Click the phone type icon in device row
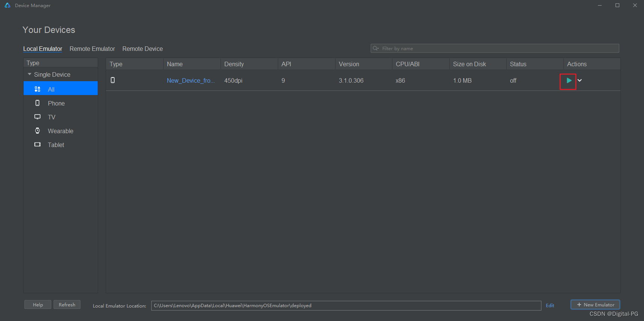The image size is (644, 321). tap(113, 80)
